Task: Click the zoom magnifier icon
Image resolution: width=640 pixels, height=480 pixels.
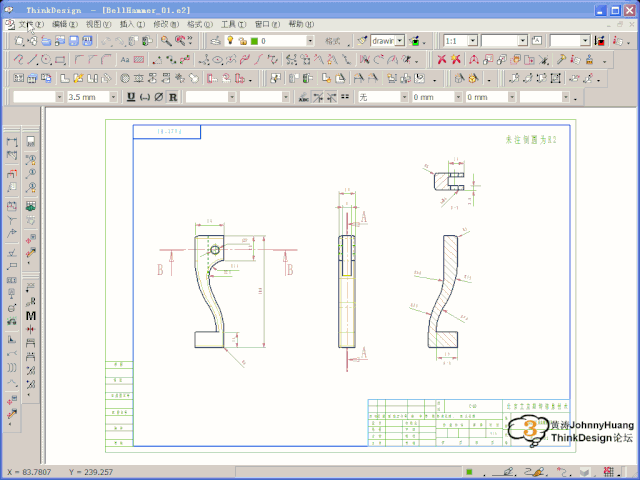Action: click(x=166, y=41)
